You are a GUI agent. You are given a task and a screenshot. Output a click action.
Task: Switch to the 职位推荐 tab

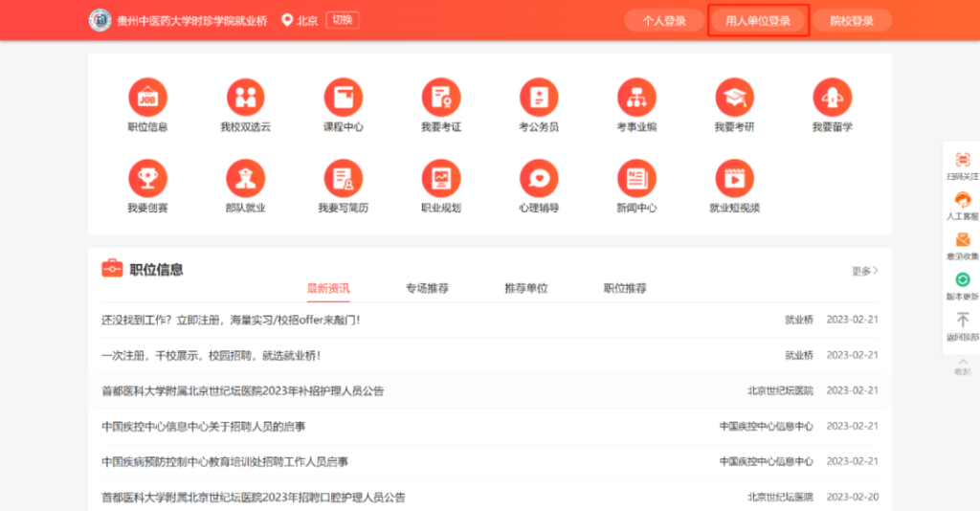click(625, 289)
